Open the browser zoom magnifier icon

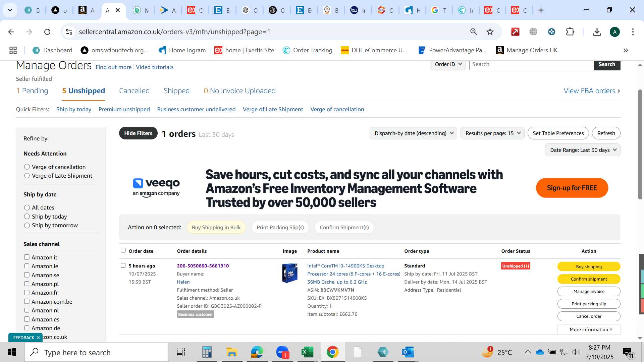pos(474,32)
